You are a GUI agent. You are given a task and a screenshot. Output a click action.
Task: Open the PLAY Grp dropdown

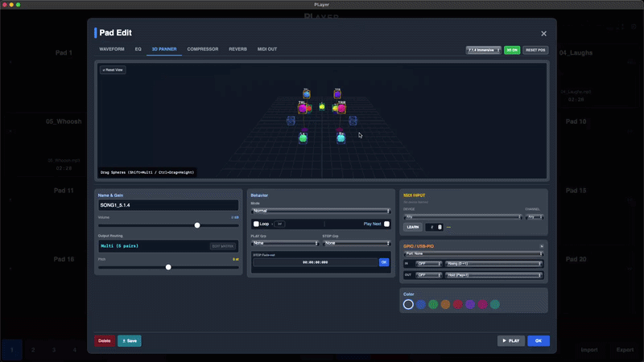pos(283,243)
